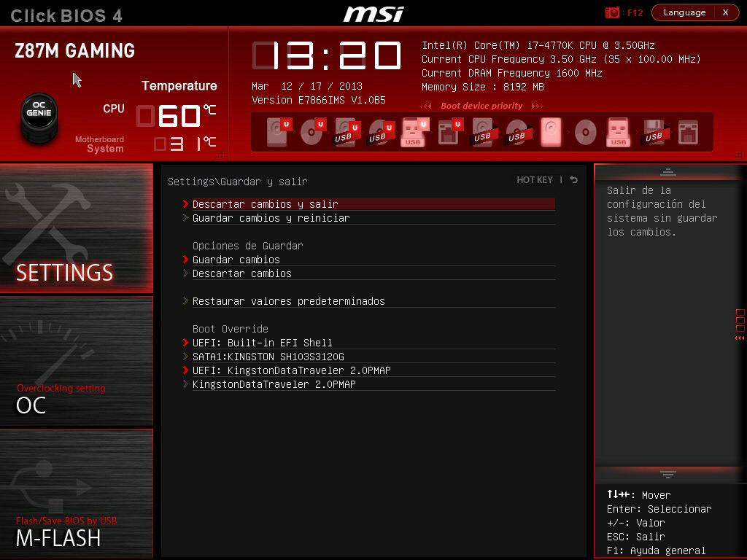Click the Motherboard System 31 °C reading
Screen dimensions: 747x560
[x=185, y=144]
